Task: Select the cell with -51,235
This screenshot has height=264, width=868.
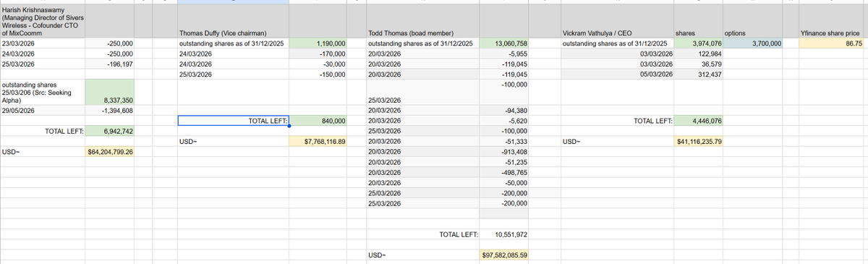Action: coord(505,162)
